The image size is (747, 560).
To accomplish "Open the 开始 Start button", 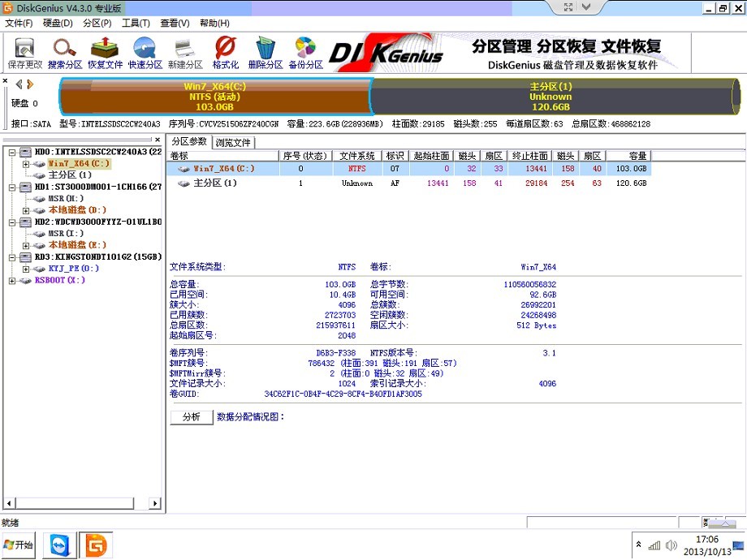I will point(19,545).
